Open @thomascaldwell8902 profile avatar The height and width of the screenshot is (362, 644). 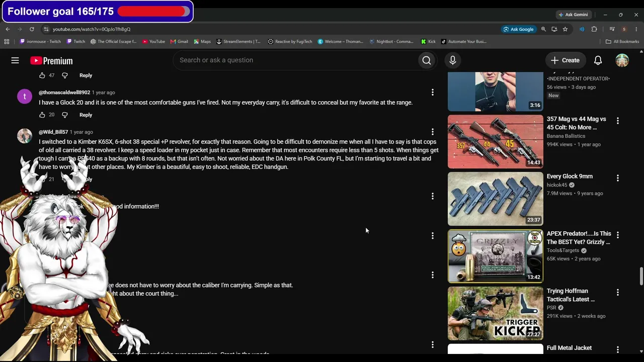click(25, 96)
